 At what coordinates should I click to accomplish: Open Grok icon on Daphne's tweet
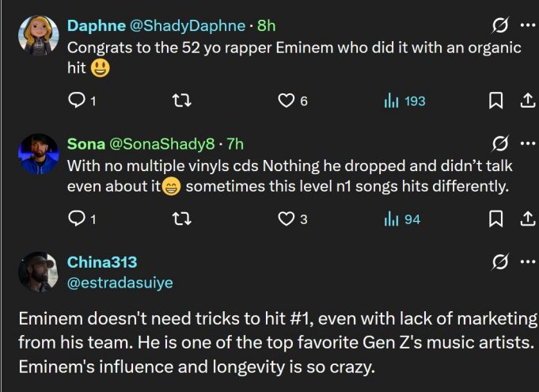click(x=499, y=26)
